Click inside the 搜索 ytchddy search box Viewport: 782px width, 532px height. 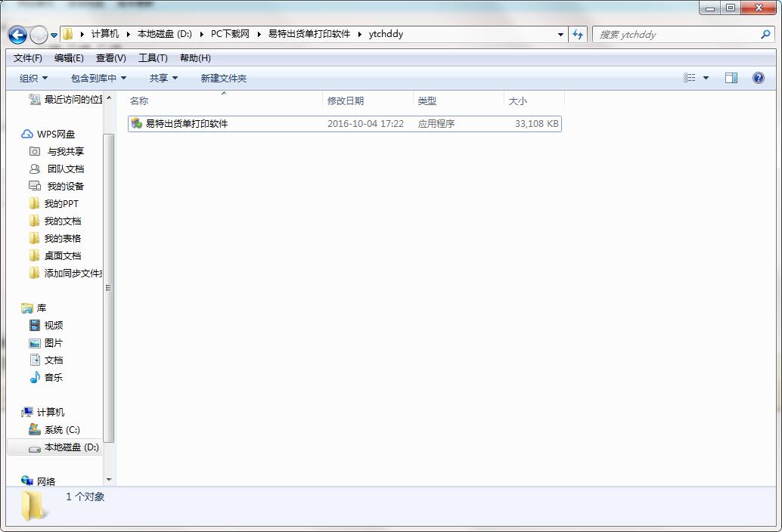pos(681,34)
